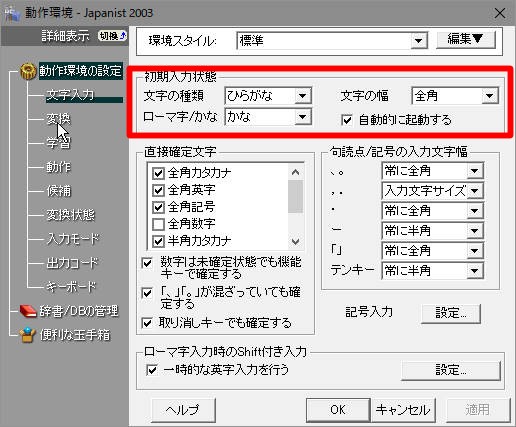Click 設定... button for Shift付き入力
This screenshot has width=516, height=427.
(451, 370)
